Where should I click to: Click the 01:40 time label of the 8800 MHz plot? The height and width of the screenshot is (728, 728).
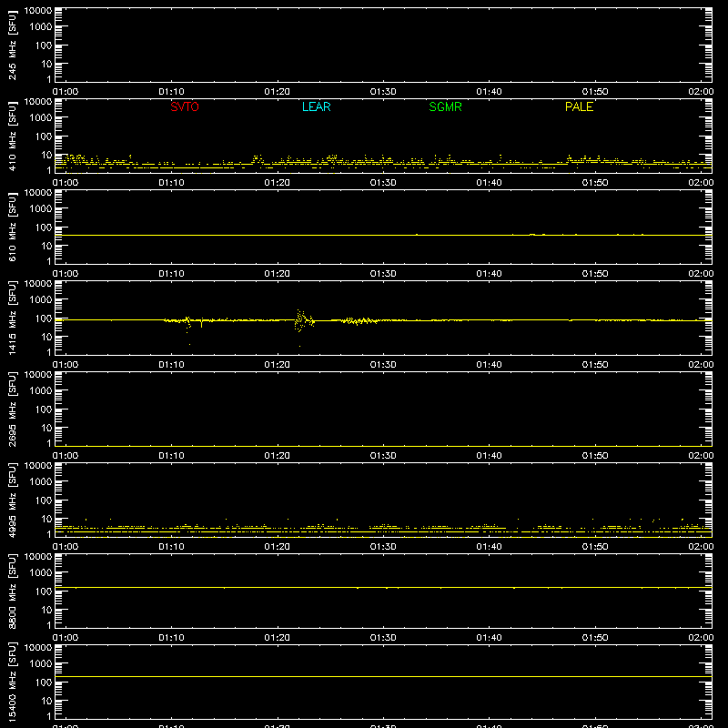489,638
